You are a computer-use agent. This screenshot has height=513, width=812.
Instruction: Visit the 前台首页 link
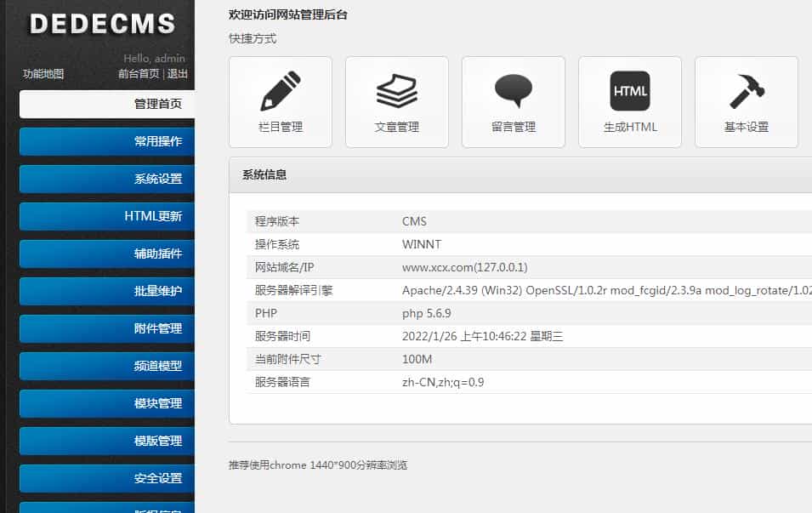click(x=141, y=73)
